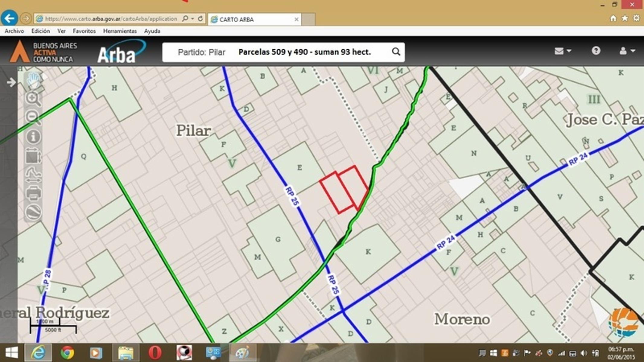Select the pan hand tool
The image size is (644, 362).
pyautogui.click(x=33, y=80)
